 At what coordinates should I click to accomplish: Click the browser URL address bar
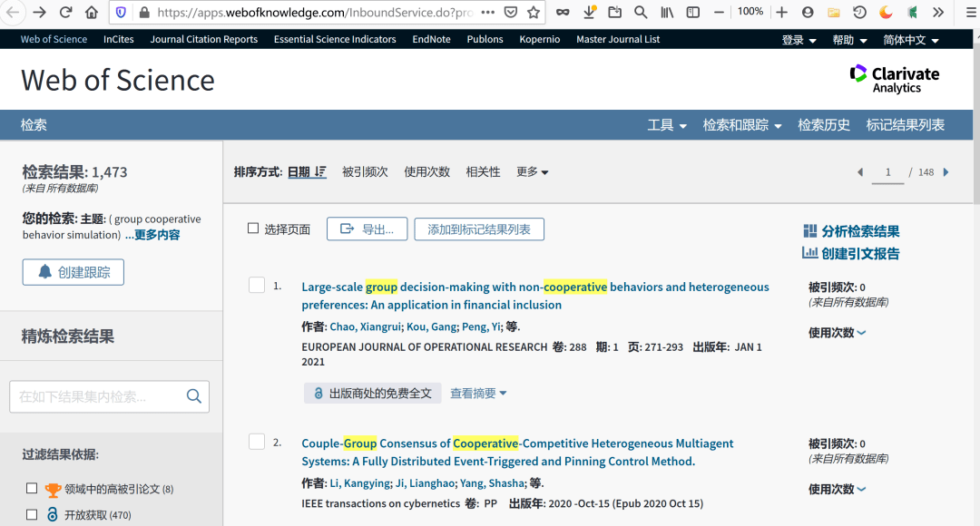(x=316, y=12)
